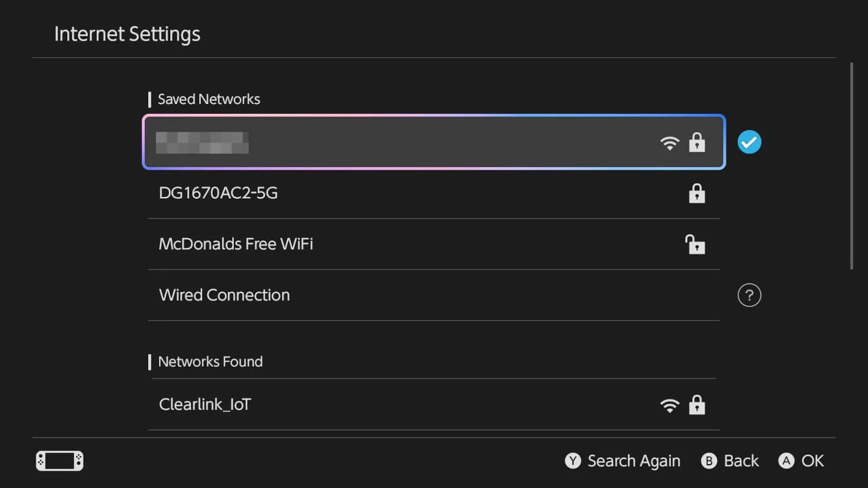The height and width of the screenshot is (488, 868).
Task: Click the Y button icon before Search Again
Action: (572, 461)
